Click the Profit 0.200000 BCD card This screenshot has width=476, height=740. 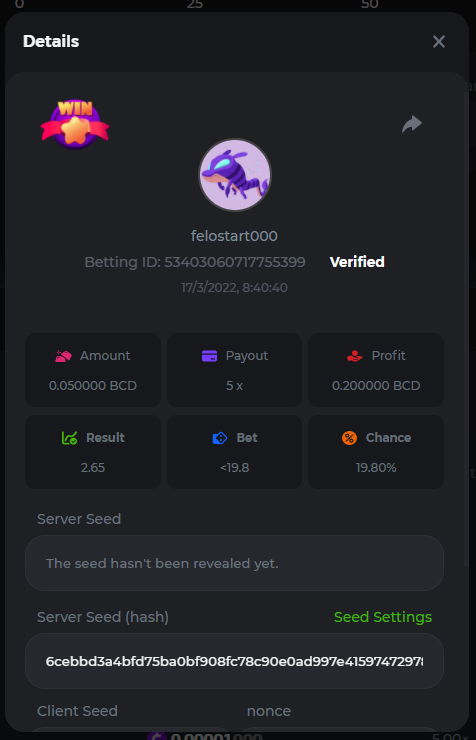376,370
